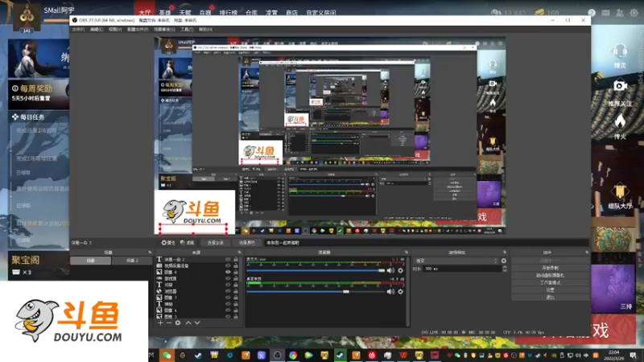
Task: Switch to the 排行榜 tab in the game
Action: [x=229, y=13]
